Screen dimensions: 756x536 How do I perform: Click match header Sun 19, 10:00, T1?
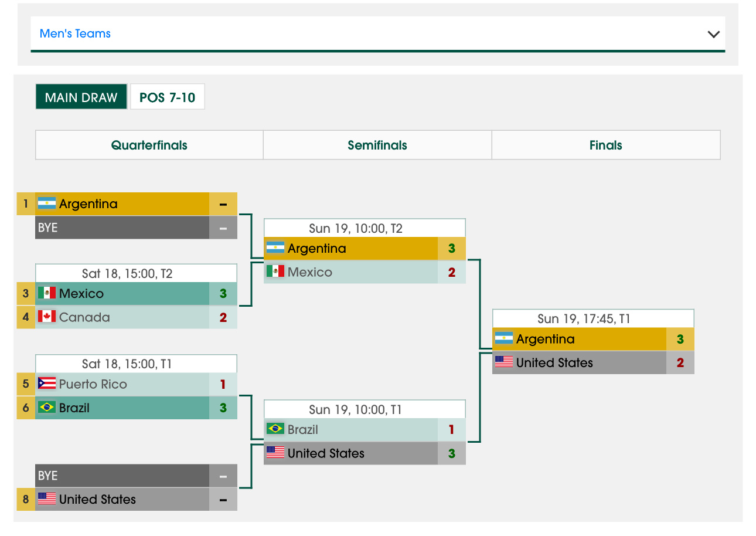click(x=365, y=409)
